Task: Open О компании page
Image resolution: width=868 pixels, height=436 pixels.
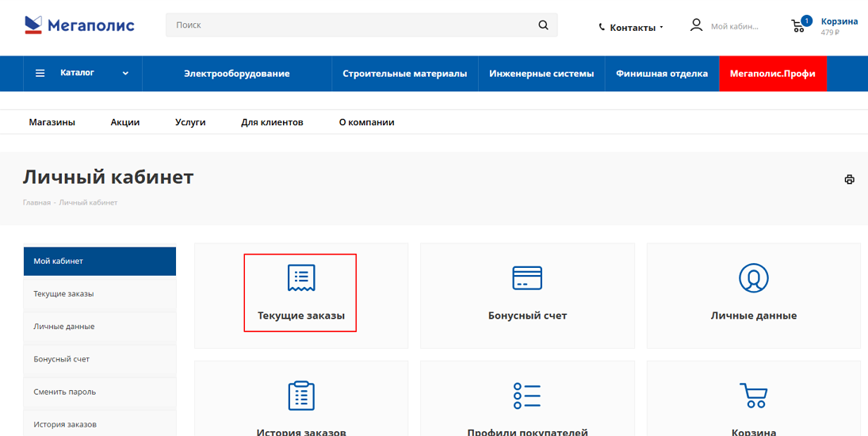Action: [366, 122]
